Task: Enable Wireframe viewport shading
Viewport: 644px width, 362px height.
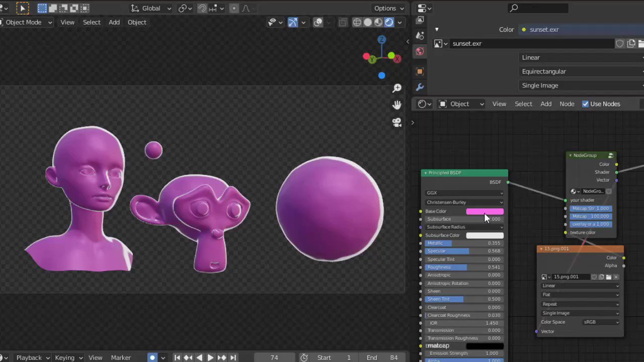Action: (x=357, y=22)
